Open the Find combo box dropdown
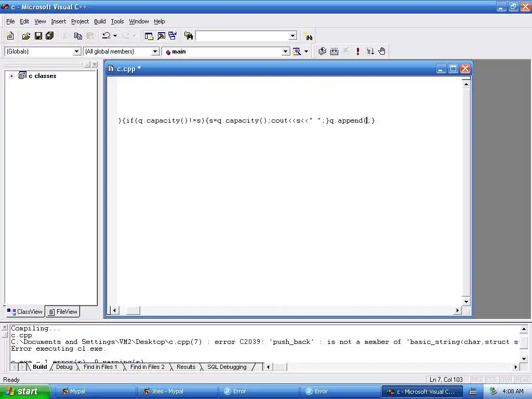The height and width of the screenshot is (399, 532). tap(293, 36)
